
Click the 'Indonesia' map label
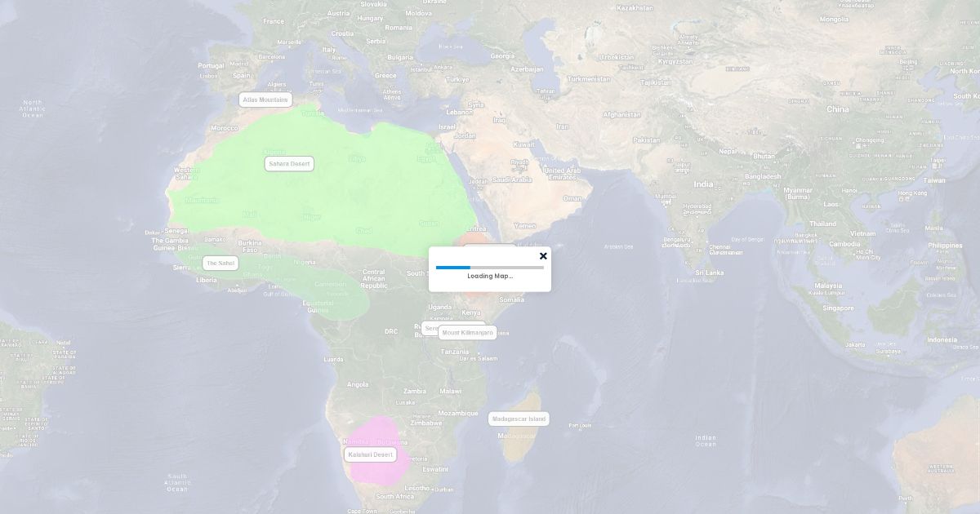pyautogui.click(x=942, y=339)
